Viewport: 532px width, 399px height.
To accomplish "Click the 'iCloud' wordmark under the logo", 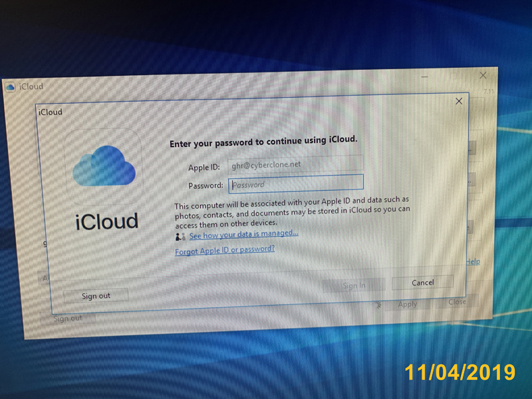I will [x=106, y=221].
